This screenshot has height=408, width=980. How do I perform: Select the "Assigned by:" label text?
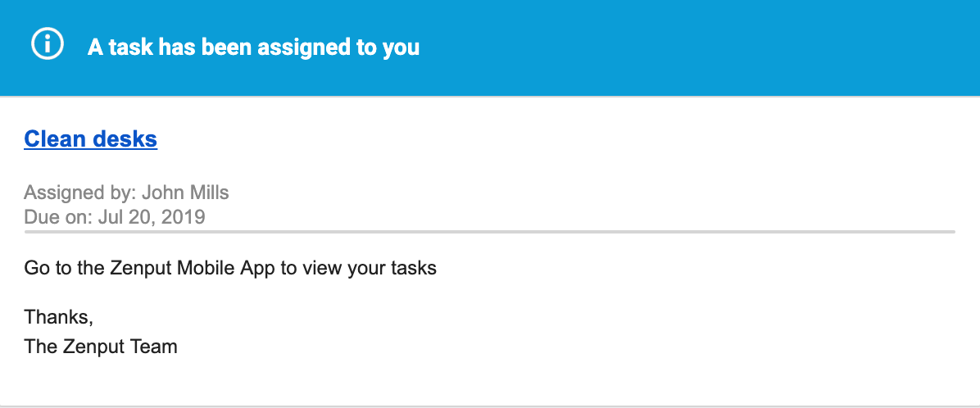80,193
